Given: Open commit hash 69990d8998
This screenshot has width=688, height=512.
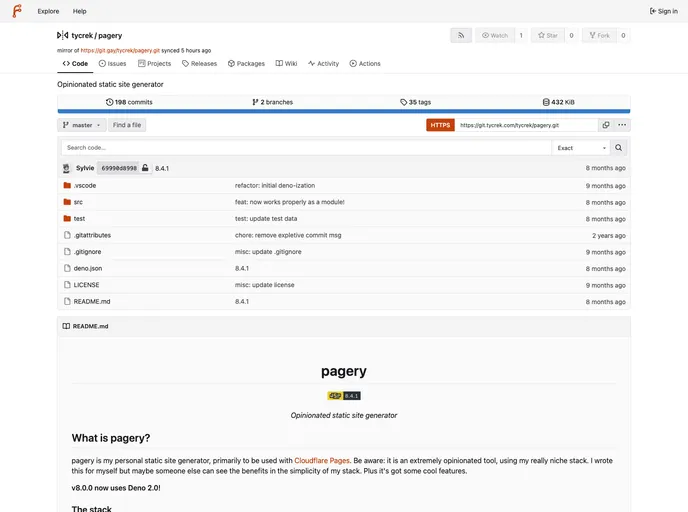Looking at the screenshot, I should [119, 168].
